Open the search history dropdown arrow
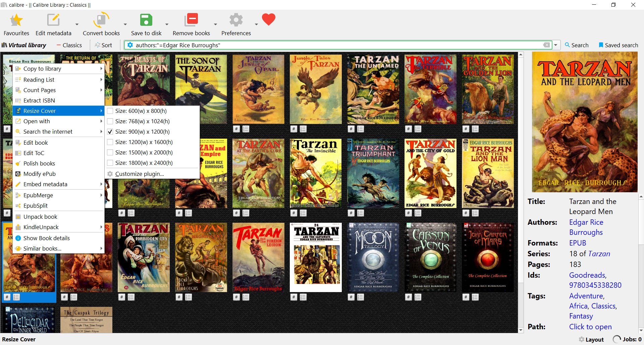Image resolution: width=644 pixels, height=345 pixels. click(x=556, y=45)
